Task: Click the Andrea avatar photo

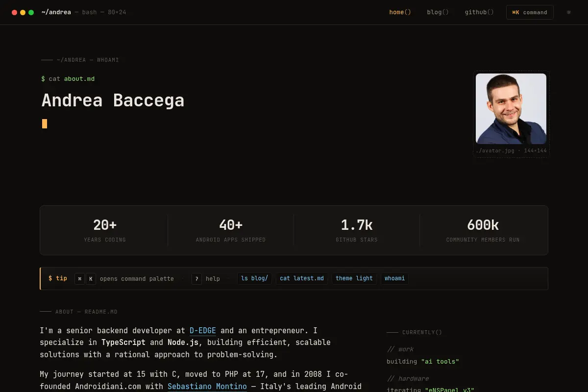Action: click(x=511, y=109)
